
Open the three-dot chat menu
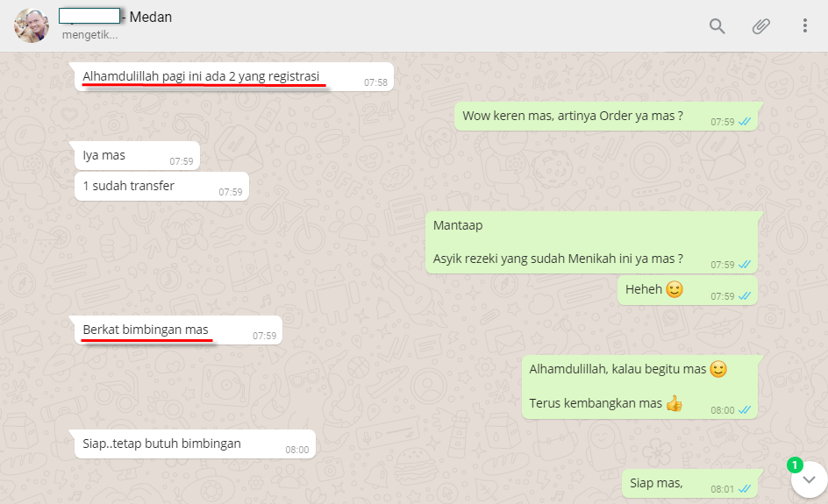tap(805, 26)
